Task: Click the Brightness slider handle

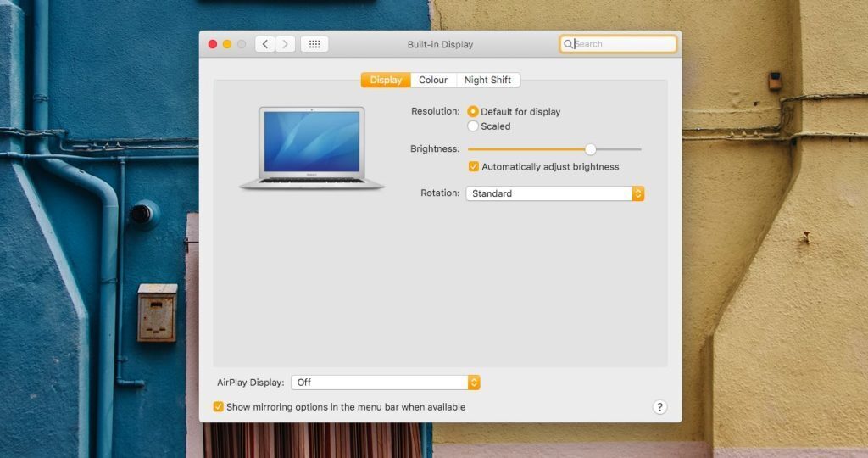Action: (x=591, y=149)
